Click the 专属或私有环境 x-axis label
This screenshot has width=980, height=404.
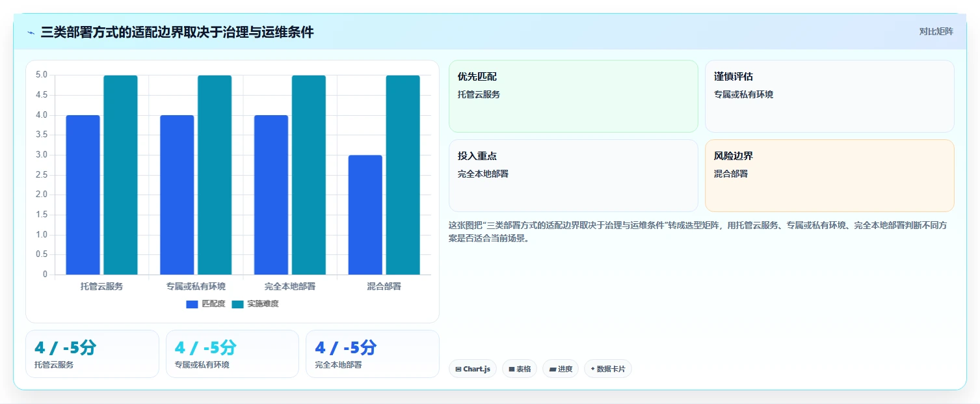click(196, 286)
